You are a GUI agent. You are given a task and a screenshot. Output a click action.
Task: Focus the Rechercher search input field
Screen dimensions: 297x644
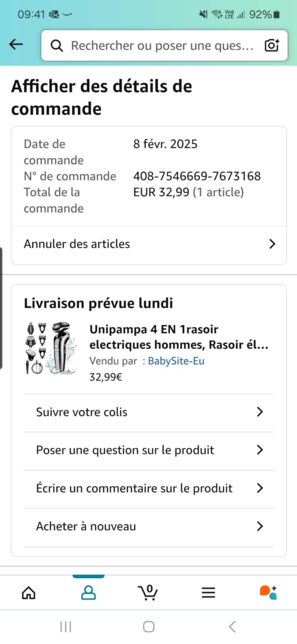(x=162, y=46)
